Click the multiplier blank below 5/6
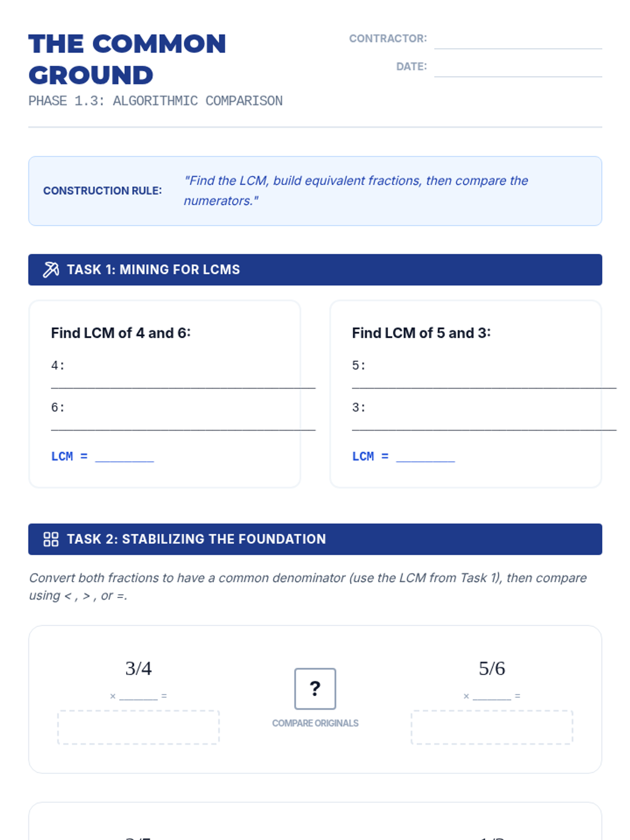Image resolution: width=630 pixels, height=840 pixels. point(492,696)
